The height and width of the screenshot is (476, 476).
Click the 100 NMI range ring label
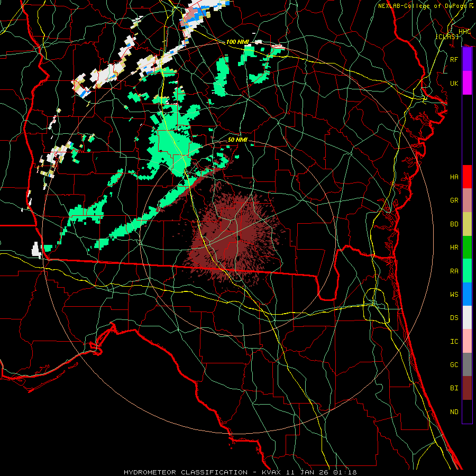(x=237, y=42)
